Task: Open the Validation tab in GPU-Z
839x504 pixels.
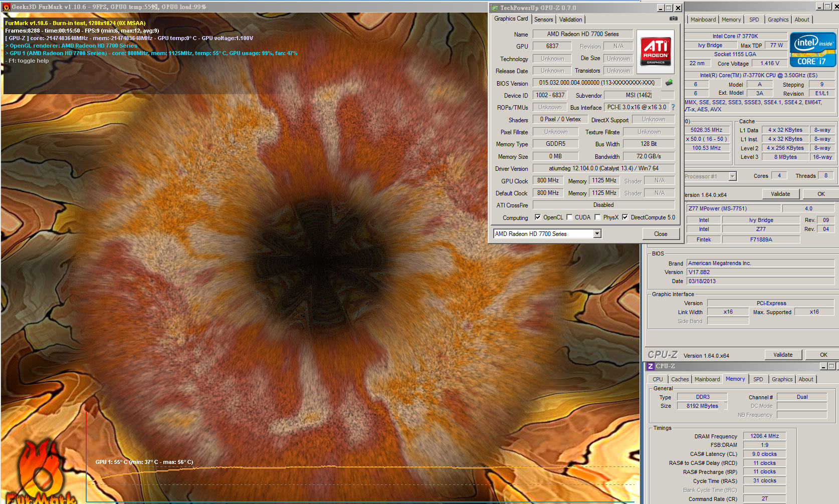Action: coord(571,20)
